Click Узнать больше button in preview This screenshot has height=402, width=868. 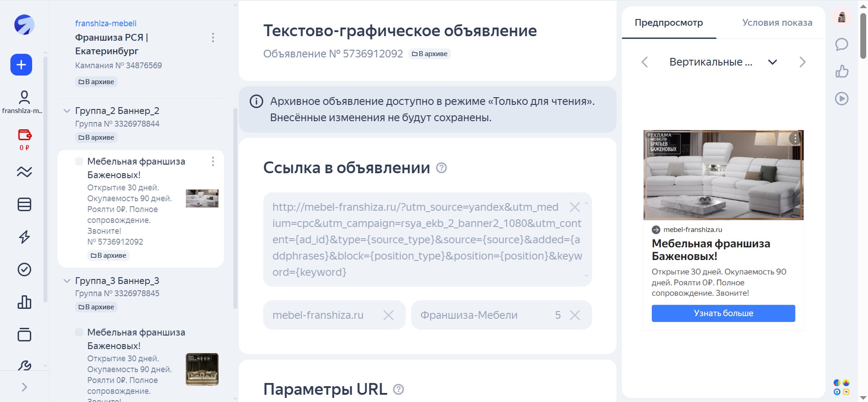[x=723, y=313]
